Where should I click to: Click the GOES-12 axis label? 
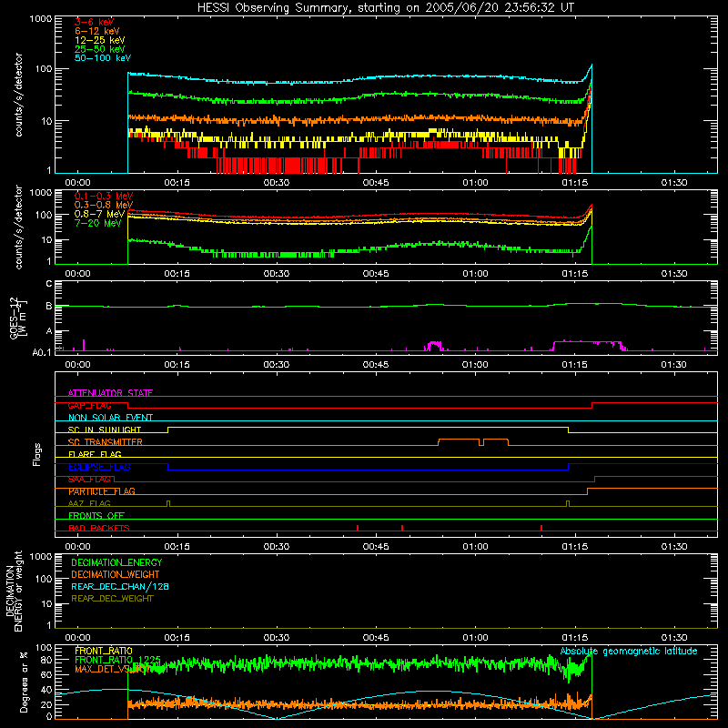[17, 318]
